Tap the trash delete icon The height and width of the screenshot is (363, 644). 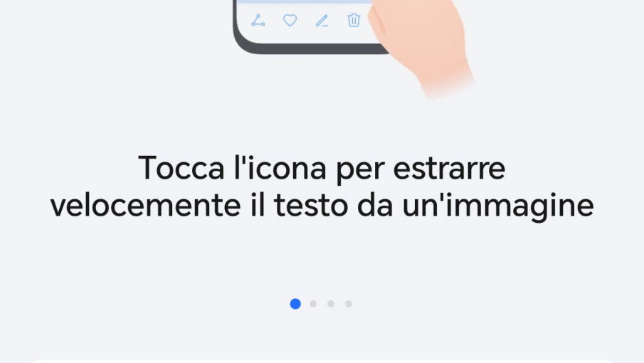pyautogui.click(x=354, y=20)
